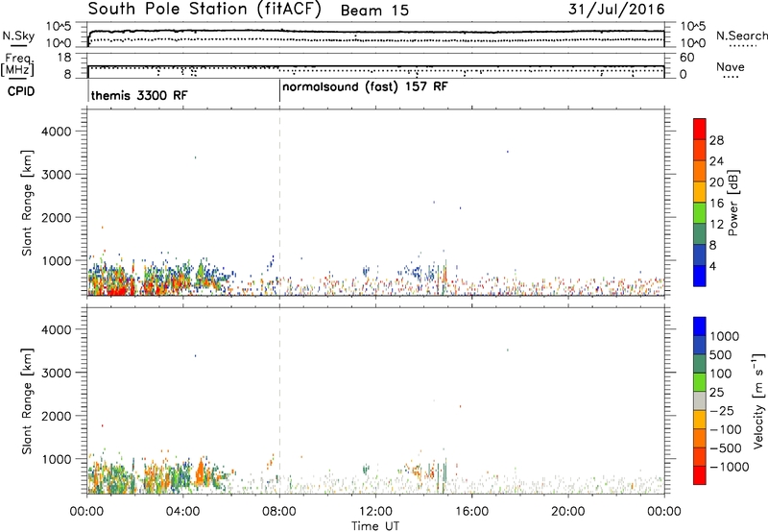Click the "12:00" time axis tick label
This screenshot has width=768, height=532.
pos(375,512)
